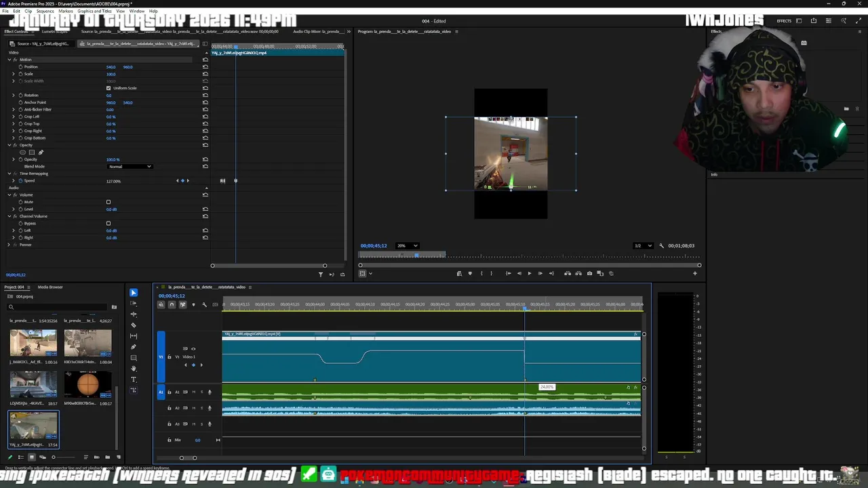868x488 pixels.
Task: Go to In point in Program Monitor
Action: pos(508,273)
